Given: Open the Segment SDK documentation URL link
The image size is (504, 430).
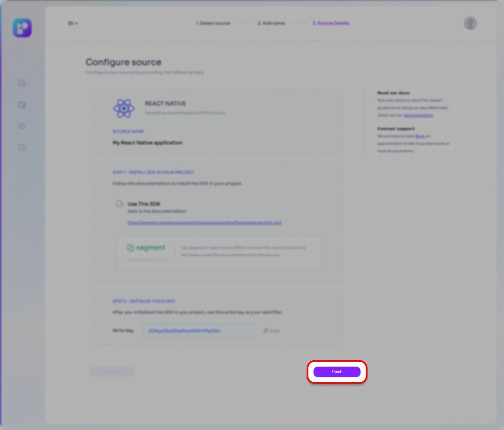Looking at the screenshot, I should pyautogui.click(x=204, y=223).
